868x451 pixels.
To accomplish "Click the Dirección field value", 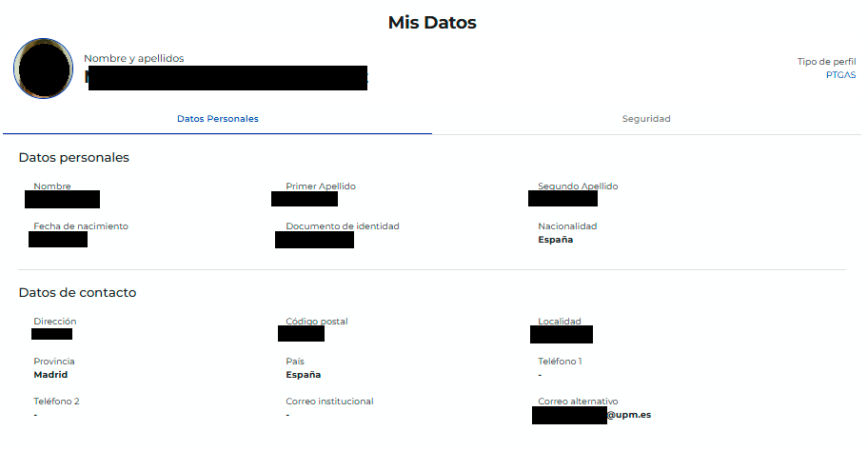I will click(51, 334).
